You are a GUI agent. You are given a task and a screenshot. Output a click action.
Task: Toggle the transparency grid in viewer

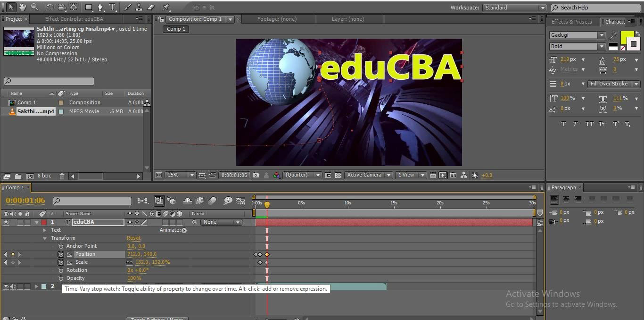[338, 175]
